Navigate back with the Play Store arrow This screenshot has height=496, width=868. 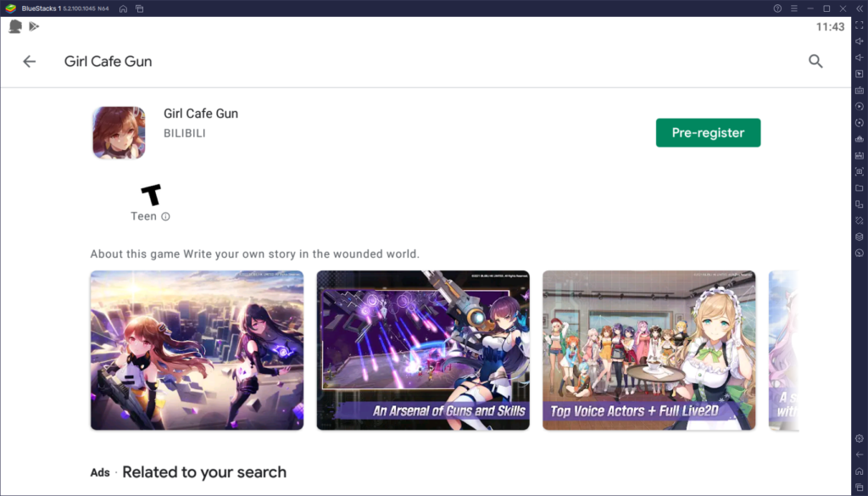30,61
